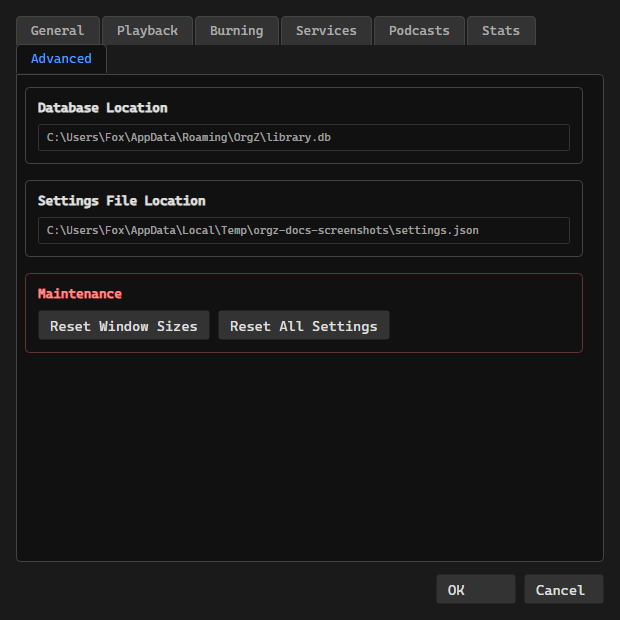View the Stats tab
The width and height of the screenshot is (620, 620).
501,30
